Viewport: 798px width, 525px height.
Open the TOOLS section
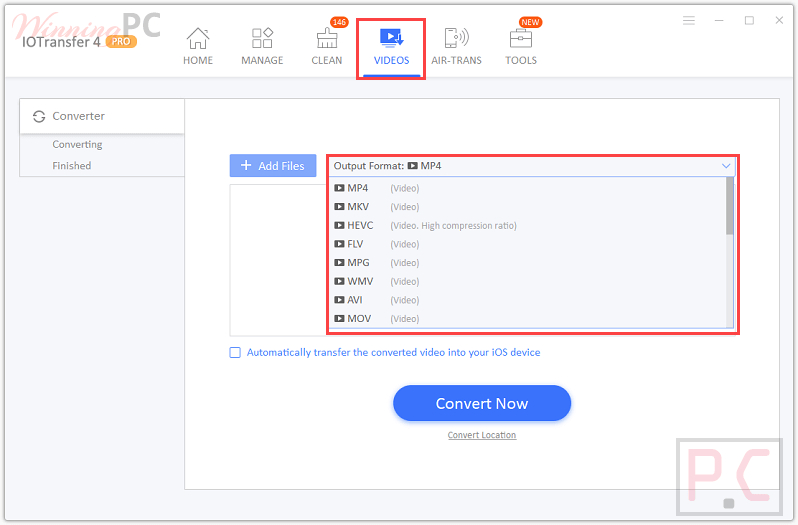point(521,46)
